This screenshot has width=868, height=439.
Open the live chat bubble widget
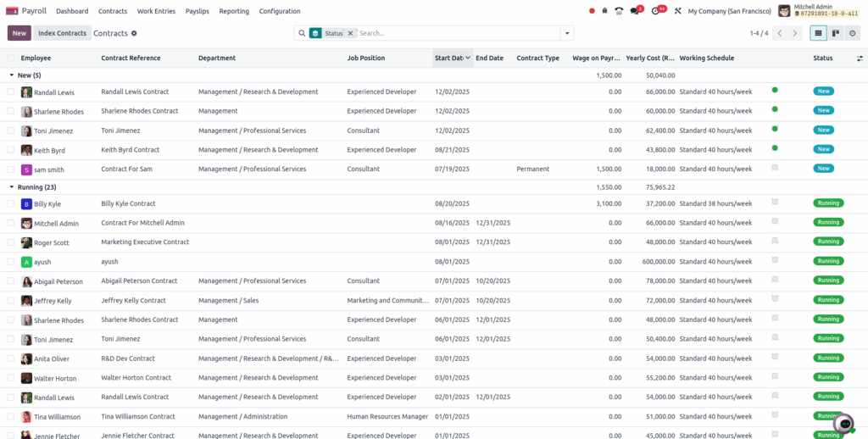[x=845, y=424]
